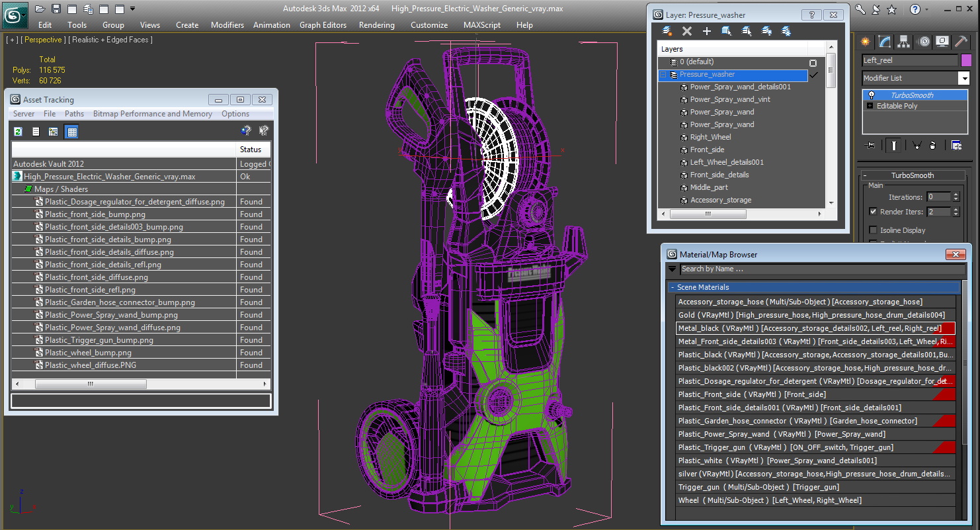The image size is (980, 530).
Task: Open the Hierarchy command panel tab
Action: (904, 42)
